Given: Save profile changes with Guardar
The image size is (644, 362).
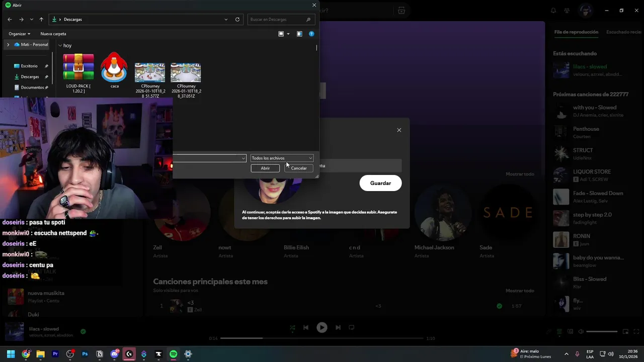Looking at the screenshot, I should (x=380, y=183).
